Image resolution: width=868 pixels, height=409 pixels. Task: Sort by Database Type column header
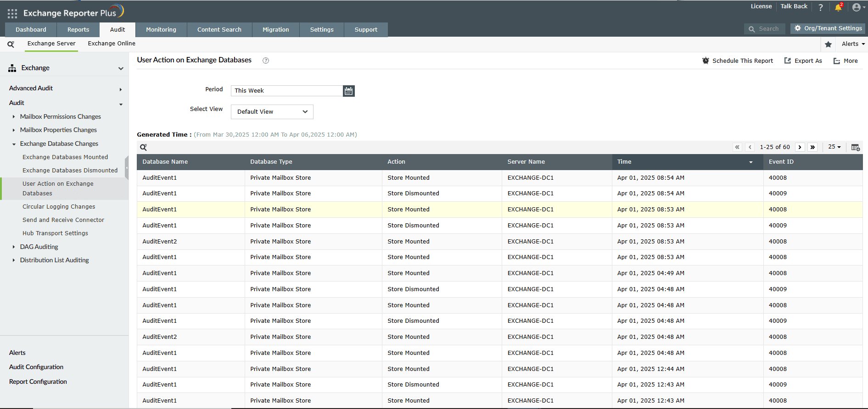coord(314,162)
